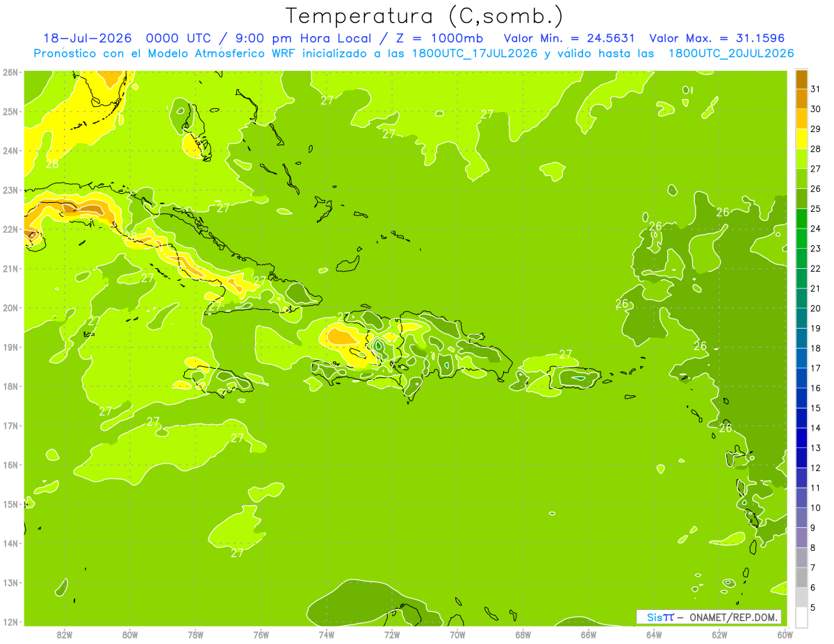
Task: Pick the yellow swatch between legend labels 28 and 29
Action: (x=801, y=139)
